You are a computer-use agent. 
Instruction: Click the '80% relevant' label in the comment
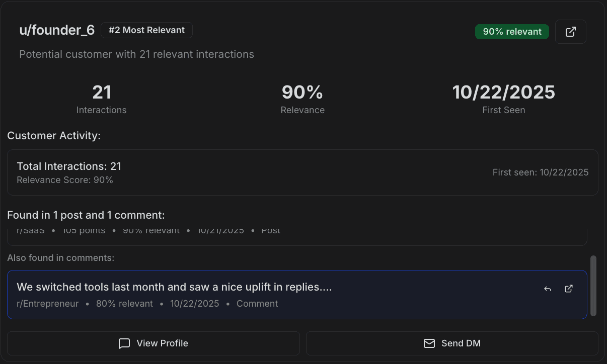[124, 304]
